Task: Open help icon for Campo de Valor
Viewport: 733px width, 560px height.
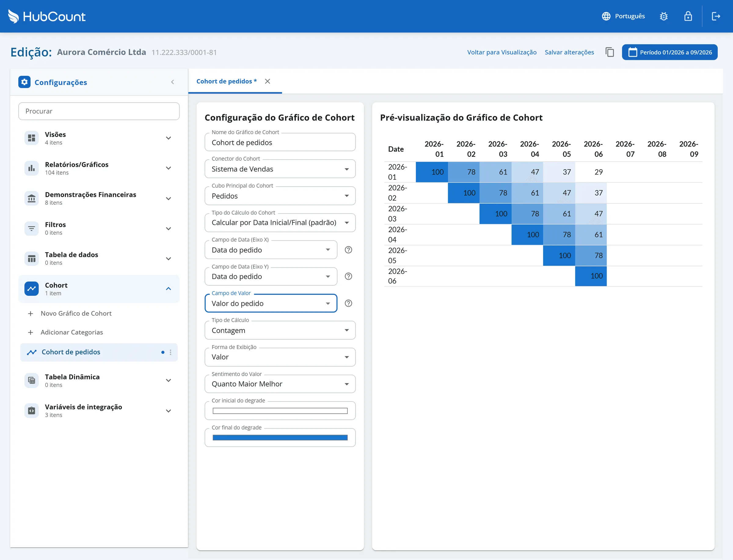Action: [x=348, y=303]
